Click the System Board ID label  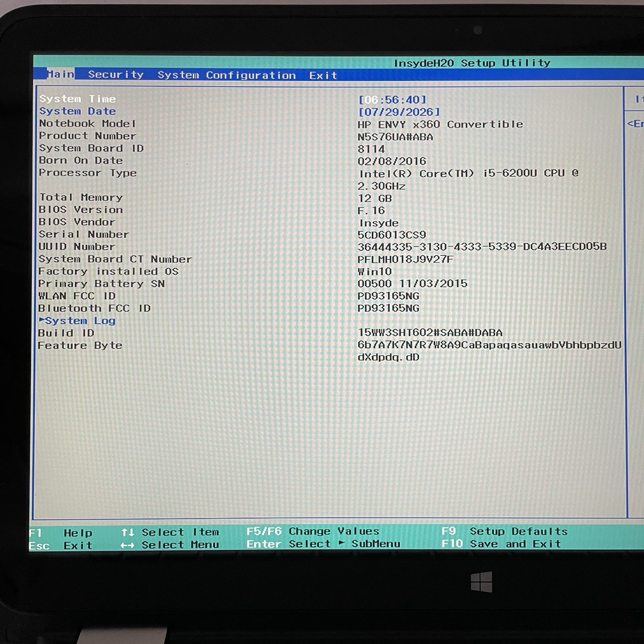click(x=91, y=148)
